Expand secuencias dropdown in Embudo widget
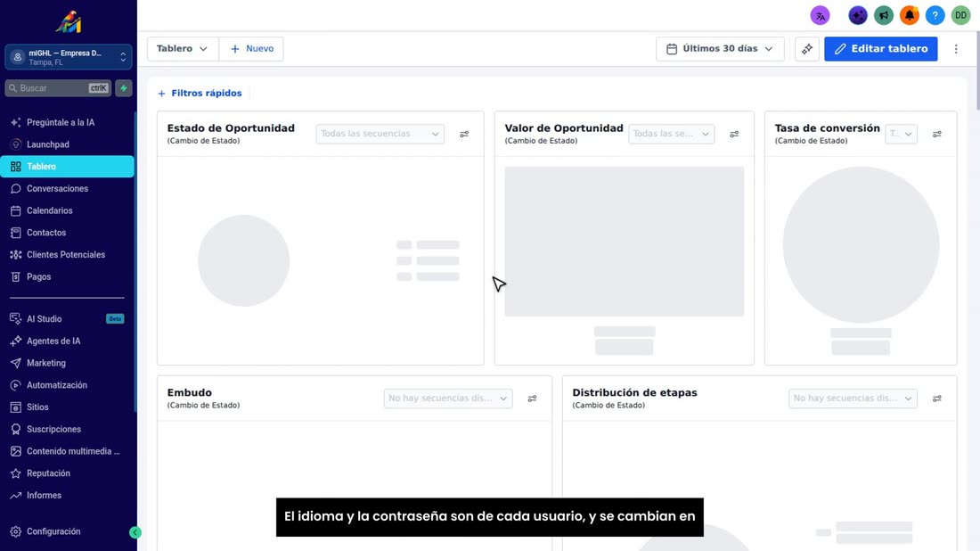Image resolution: width=980 pixels, height=551 pixels. point(448,399)
